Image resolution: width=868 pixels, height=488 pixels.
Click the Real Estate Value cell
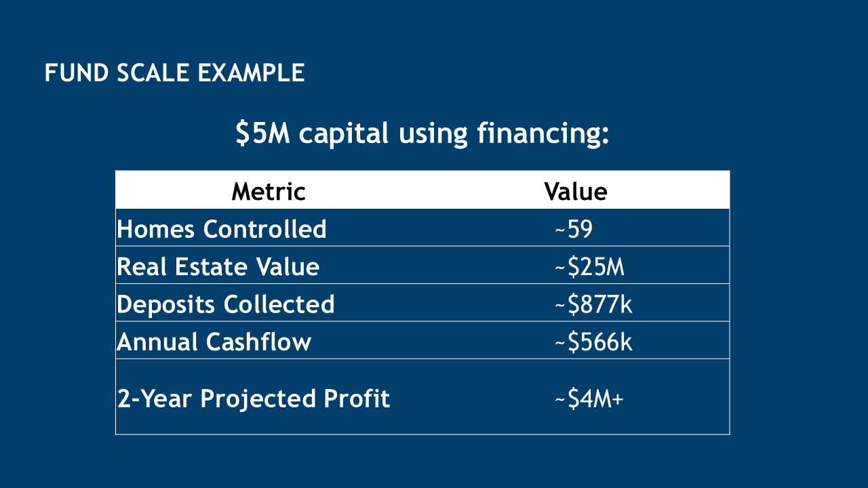(218, 266)
